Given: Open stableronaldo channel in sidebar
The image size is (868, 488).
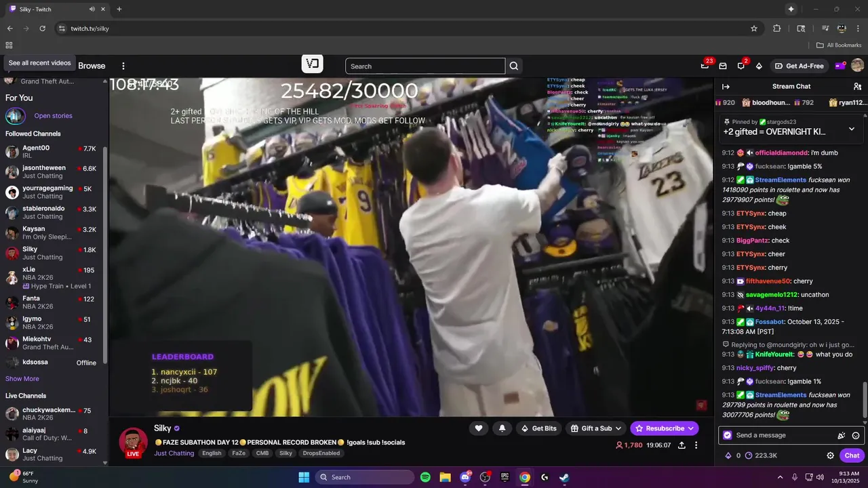Looking at the screenshot, I should [x=52, y=213].
